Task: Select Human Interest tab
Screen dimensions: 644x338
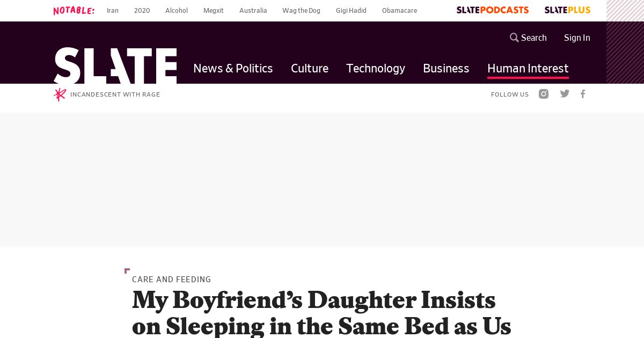Action: (528, 68)
